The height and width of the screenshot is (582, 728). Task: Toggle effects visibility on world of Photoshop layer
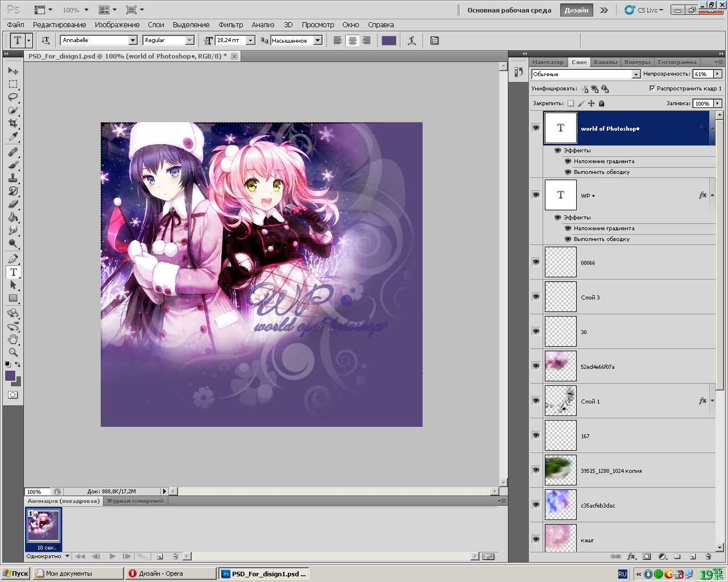point(557,151)
